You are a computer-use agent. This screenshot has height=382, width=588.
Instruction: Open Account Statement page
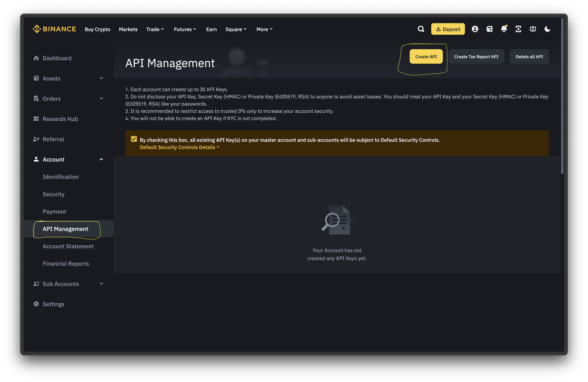tap(68, 246)
